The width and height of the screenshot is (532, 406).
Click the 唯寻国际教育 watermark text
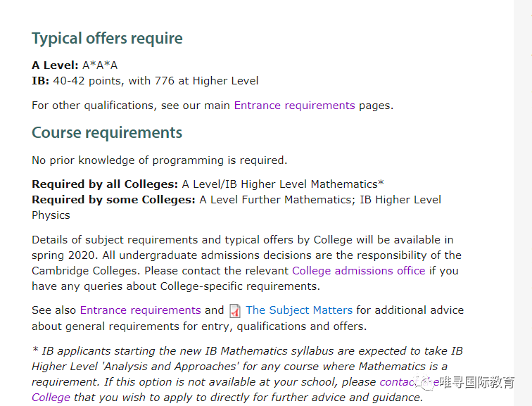tap(477, 382)
